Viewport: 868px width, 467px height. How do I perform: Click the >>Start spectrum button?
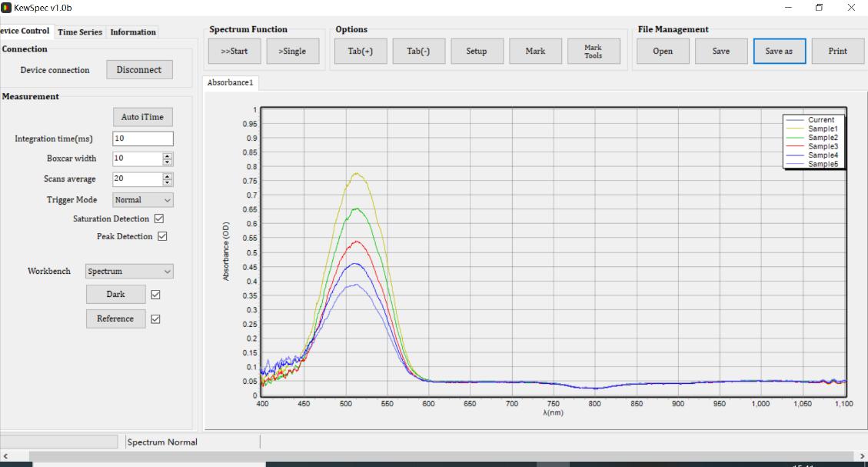click(234, 52)
